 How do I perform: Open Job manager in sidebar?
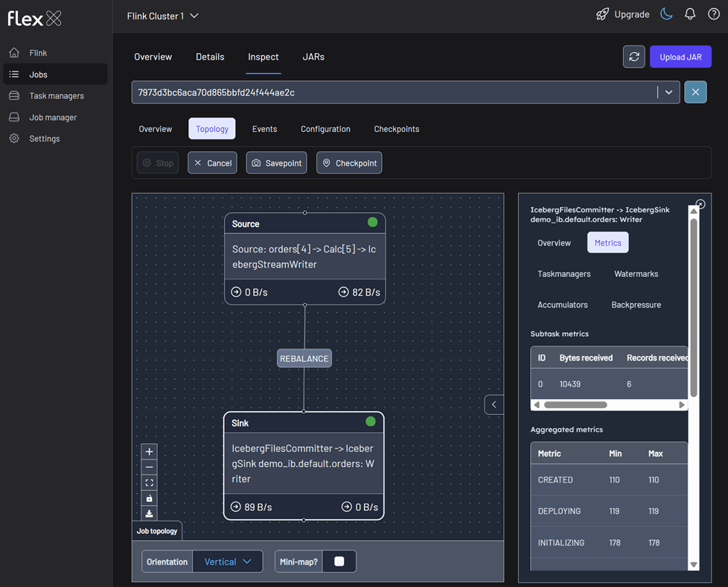[x=55, y=117]
